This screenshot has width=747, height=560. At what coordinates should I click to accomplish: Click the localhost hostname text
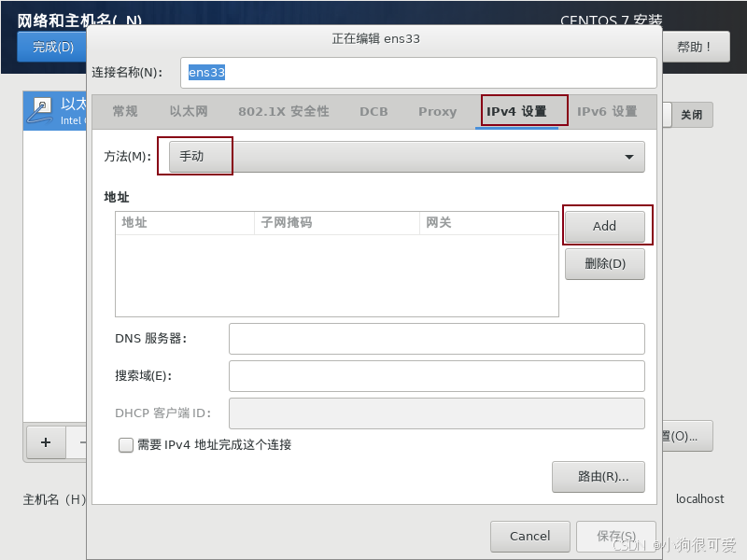(x=699, y=499)
